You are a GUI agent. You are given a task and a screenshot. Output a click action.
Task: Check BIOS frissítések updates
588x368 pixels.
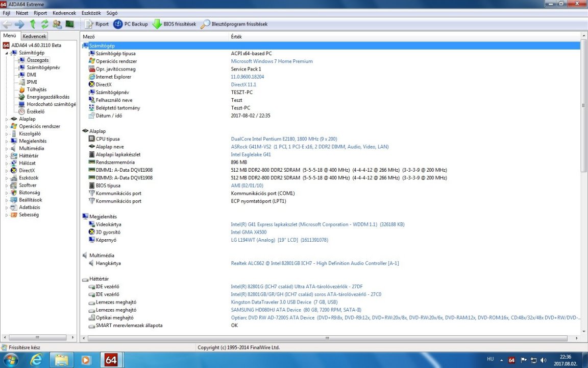[174, 24]
